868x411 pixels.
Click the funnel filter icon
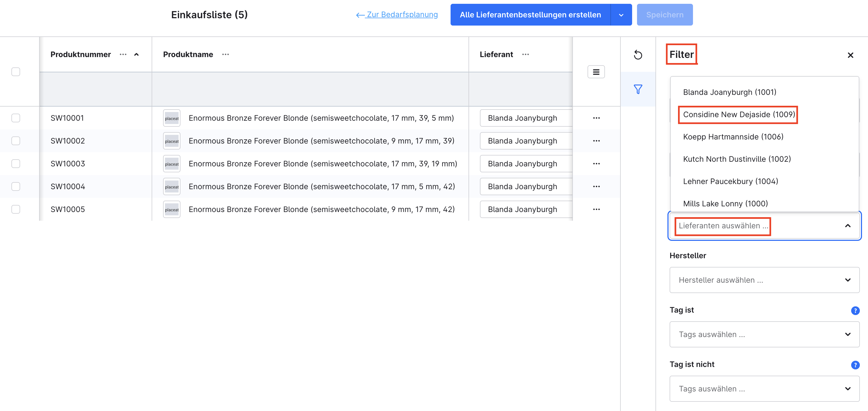click(x=638, y=89)
